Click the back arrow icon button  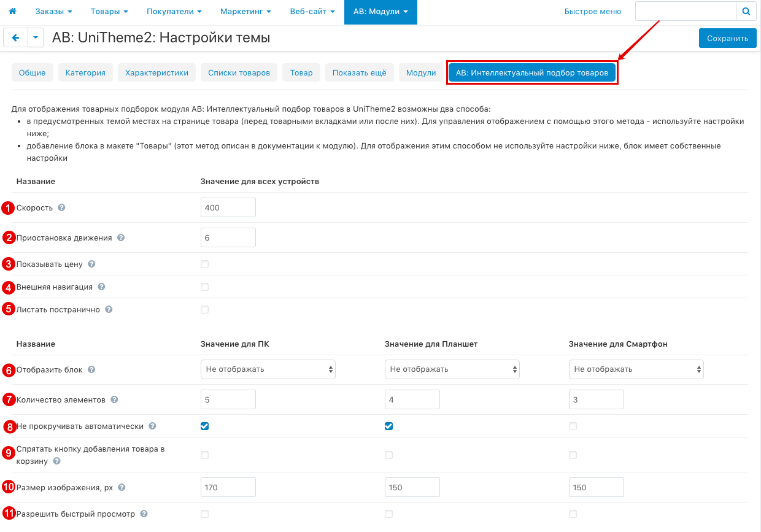click(x=15, y=38)
